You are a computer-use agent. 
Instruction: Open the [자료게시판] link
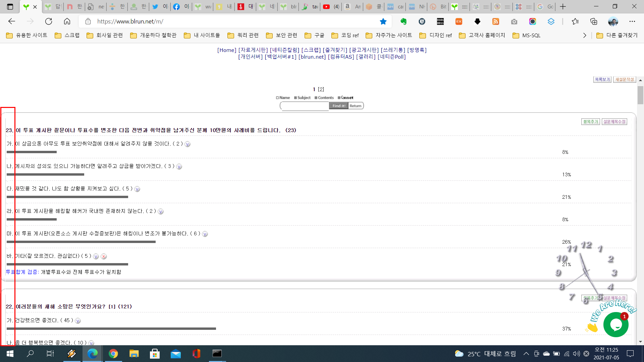(x=253, y=50)
